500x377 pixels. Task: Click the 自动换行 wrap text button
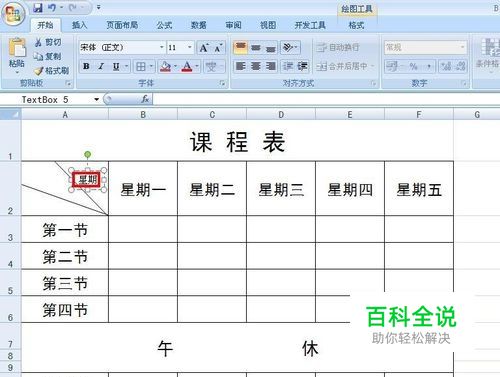tap(338, 47)
